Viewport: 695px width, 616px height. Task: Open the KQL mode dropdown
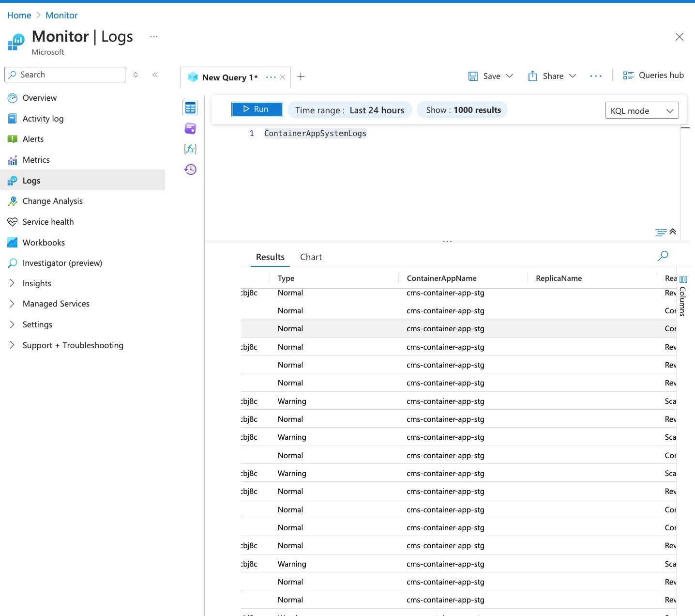click(642, 110)
